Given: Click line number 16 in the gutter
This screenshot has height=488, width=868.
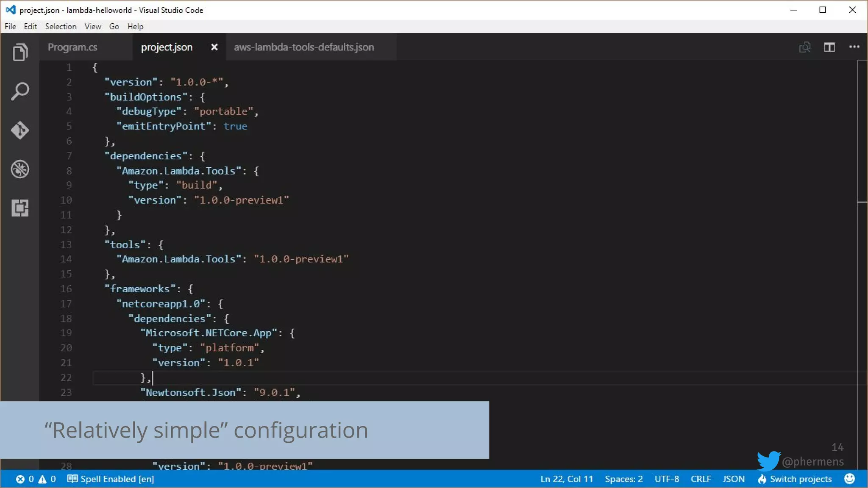Looking at the screenshot, I should (66, 289).
